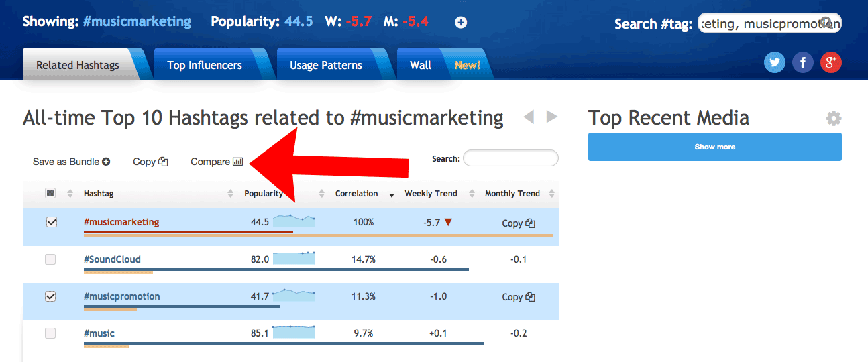The image size is (868, 362).
Task: Click the Show more button
Action: pos(714,147)
